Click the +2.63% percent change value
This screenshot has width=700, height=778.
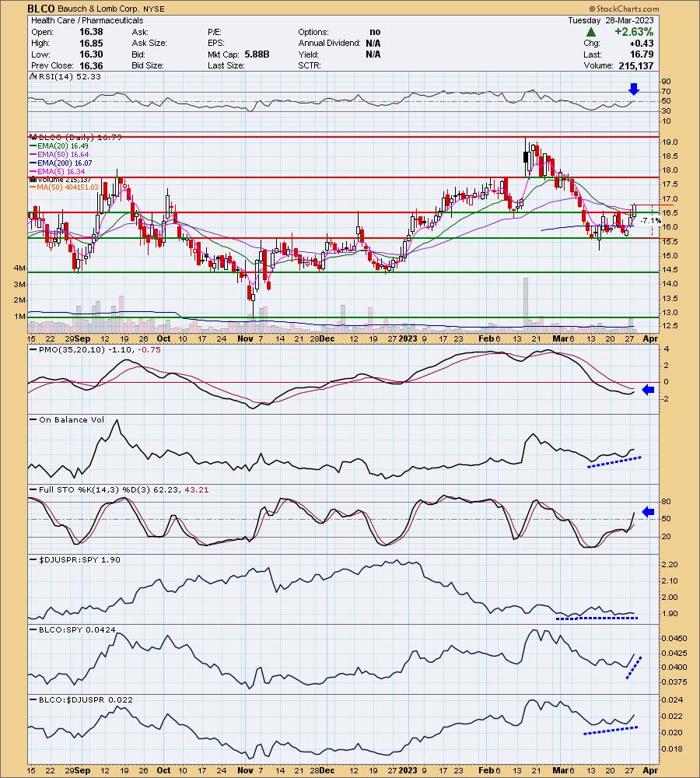click(634, 32)
